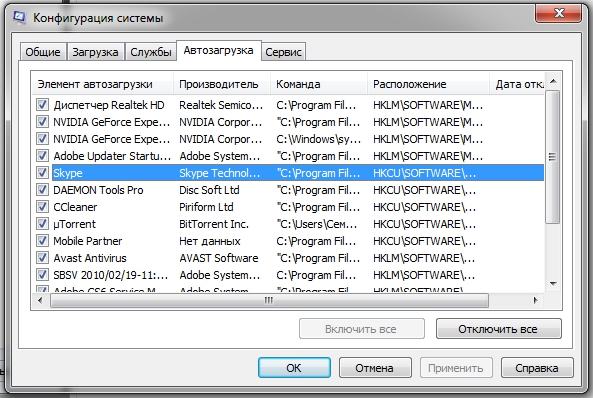Switch to the Общие tab
The width and height of the screenshot is (593, 398).
click(x=43, y=52)
